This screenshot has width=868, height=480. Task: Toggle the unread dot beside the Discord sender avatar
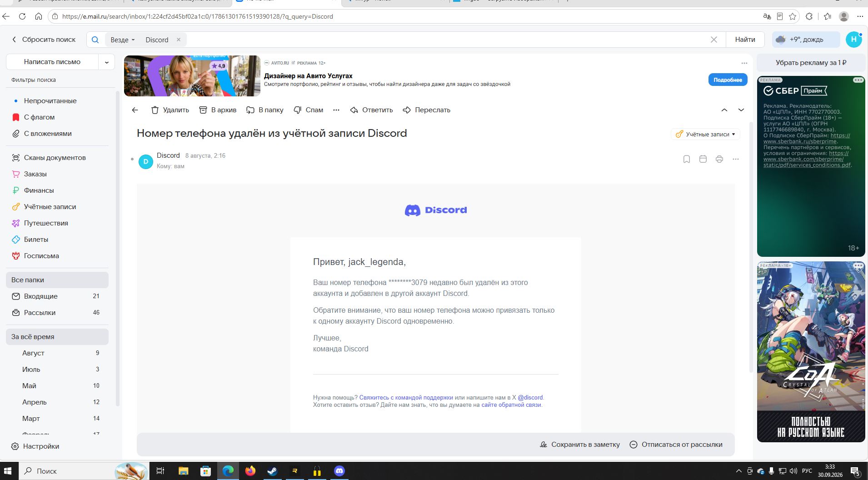coord(132,159)
